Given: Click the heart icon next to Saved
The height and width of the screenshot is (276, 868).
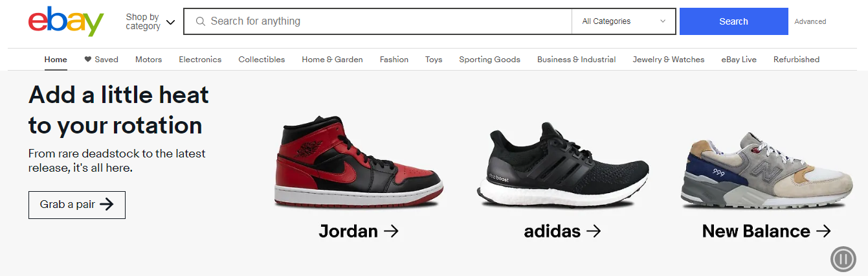Looking at the screenshot, I should coord(87,59).
